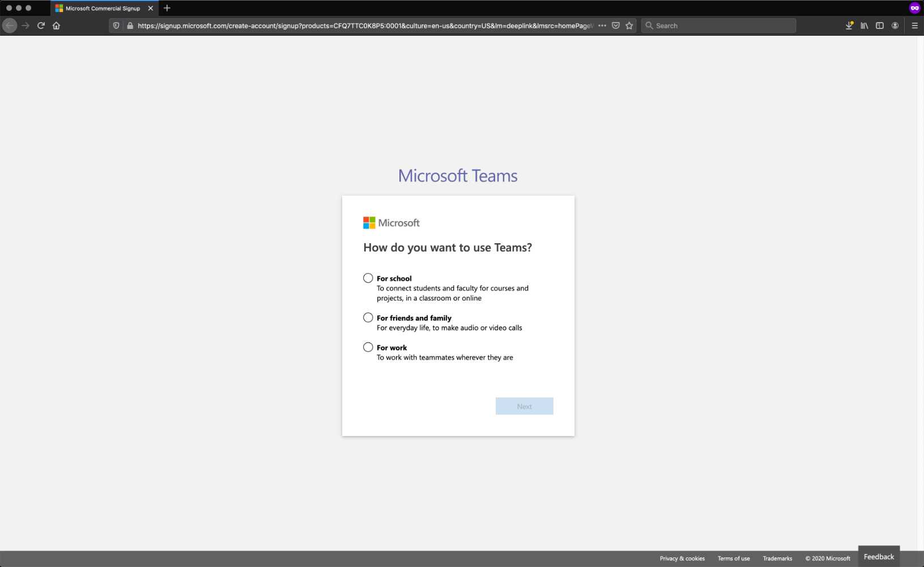Click the Next button
Viewport: 924px width, 567px height.
pos(525,406)
